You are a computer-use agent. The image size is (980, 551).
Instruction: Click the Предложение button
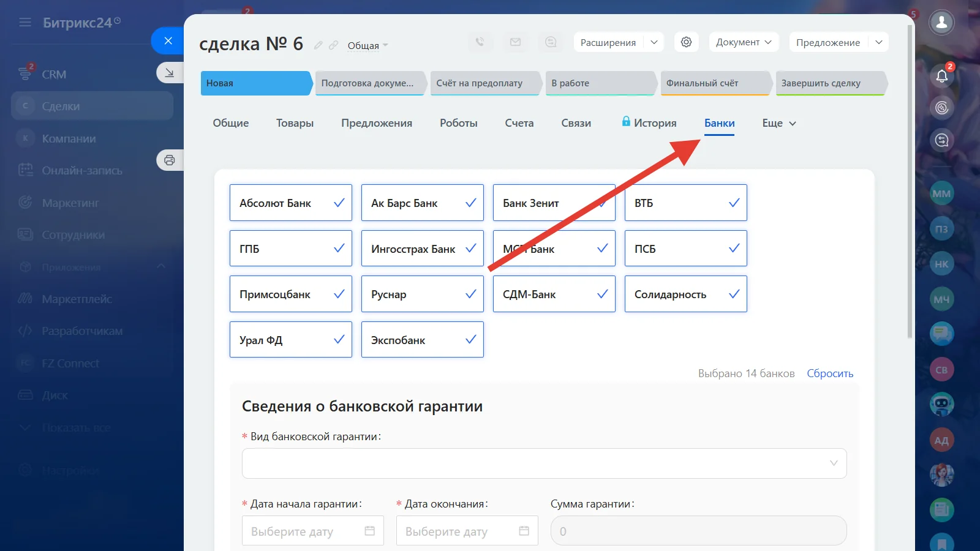coord(828,42)
